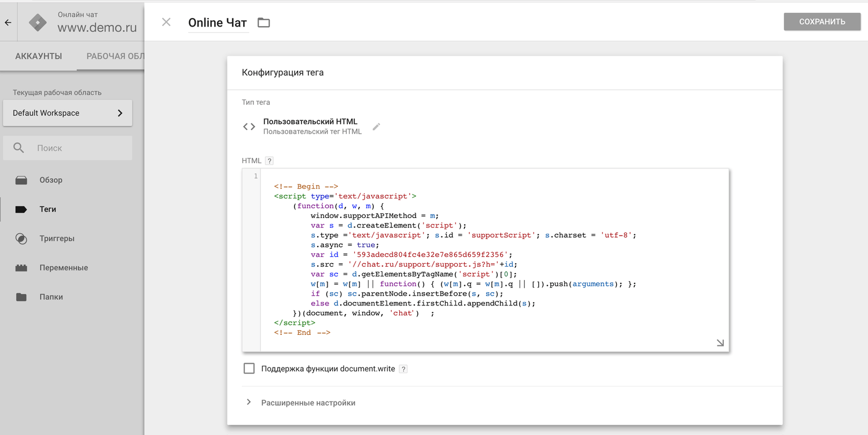This screenshot has height=435, width=868.
Task: Enable Поддержка функции document.write checkbox
Action: pos(249,368)
